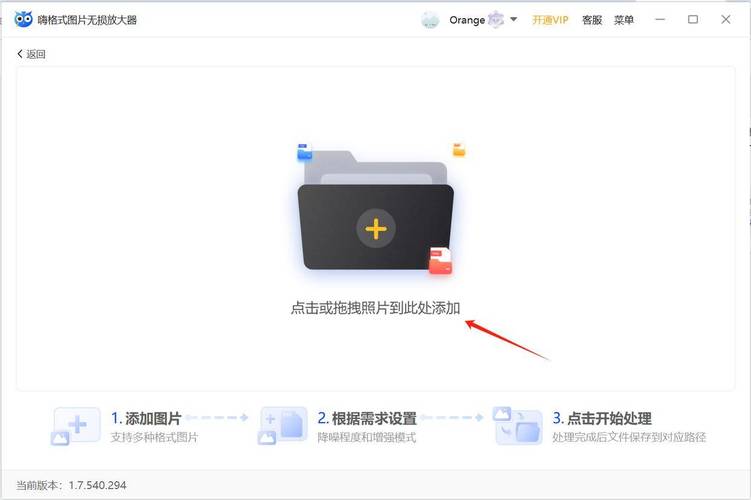Open the 客服 menu
Viewport: 751px width, 500px height.
tap(592, 20)
